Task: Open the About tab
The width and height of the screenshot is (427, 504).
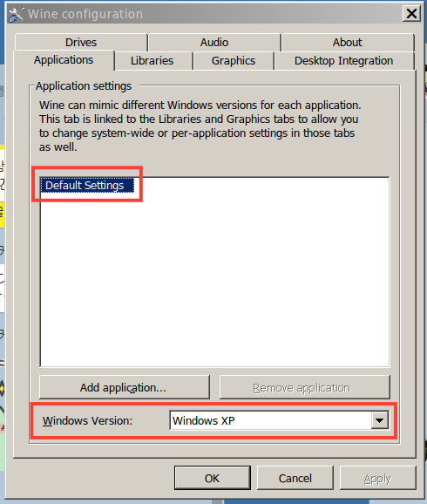Action: pos(348,43)
